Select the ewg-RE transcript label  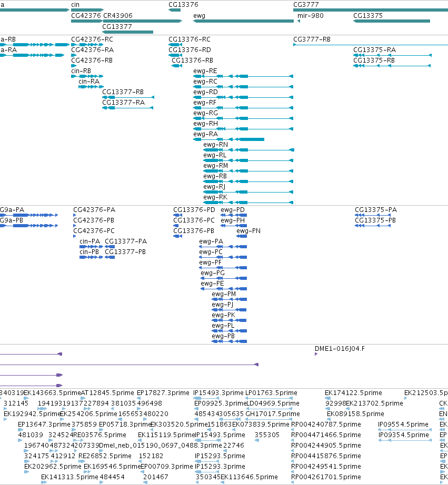(205, 71)
